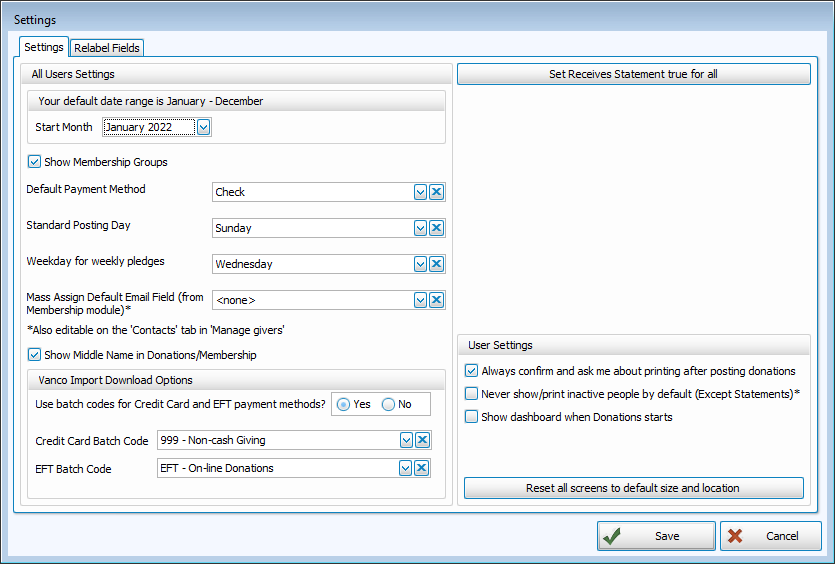
Task: Open the Credit Card Batch Code dropdown
Action: [406, 440]
